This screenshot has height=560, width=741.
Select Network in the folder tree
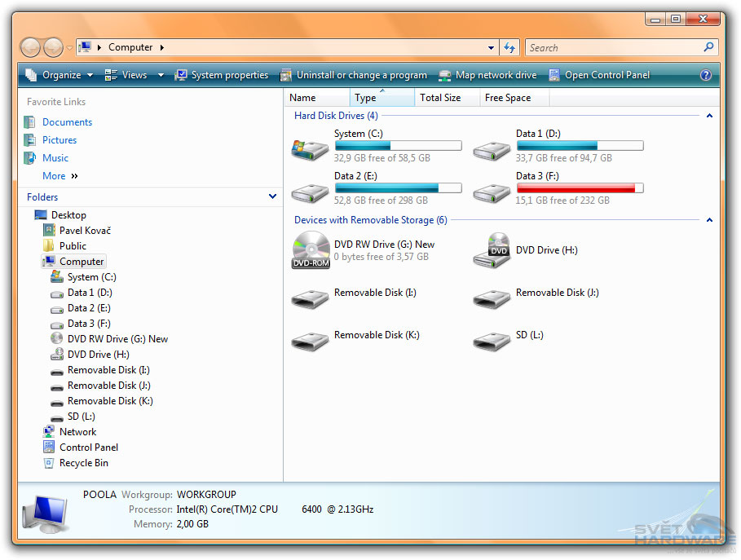(77, 432)
